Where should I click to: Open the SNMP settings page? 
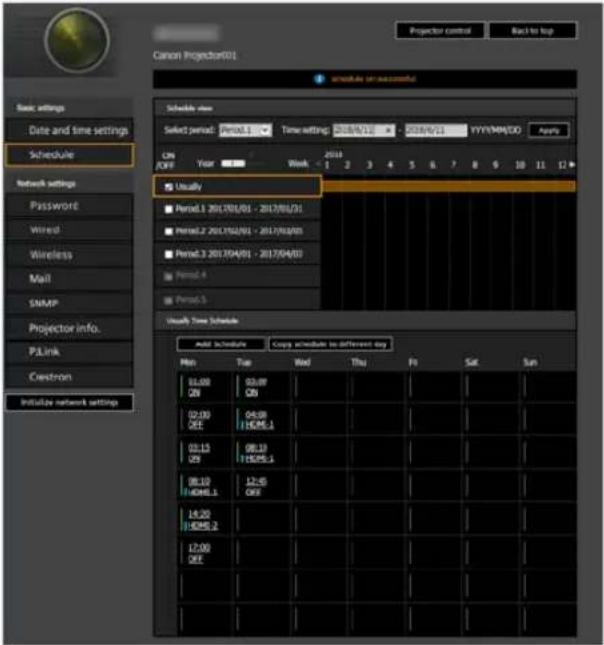pyautogui.click(x=69, y=304)
